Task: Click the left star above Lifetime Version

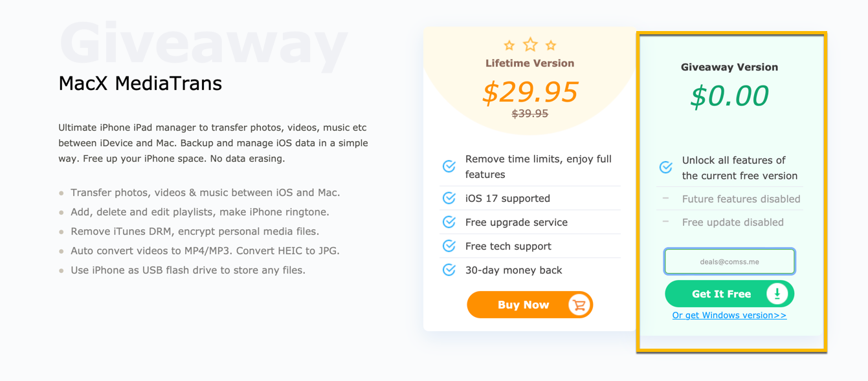Action: click(x=509, y=45)
